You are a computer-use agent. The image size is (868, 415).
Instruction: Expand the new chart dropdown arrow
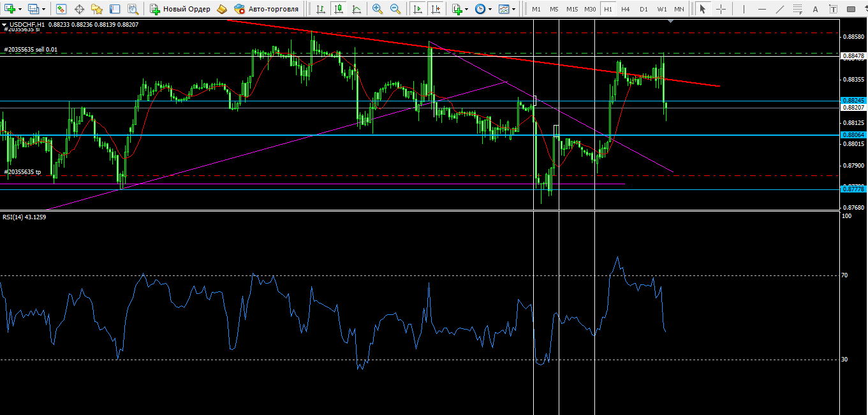coord(20,10)
